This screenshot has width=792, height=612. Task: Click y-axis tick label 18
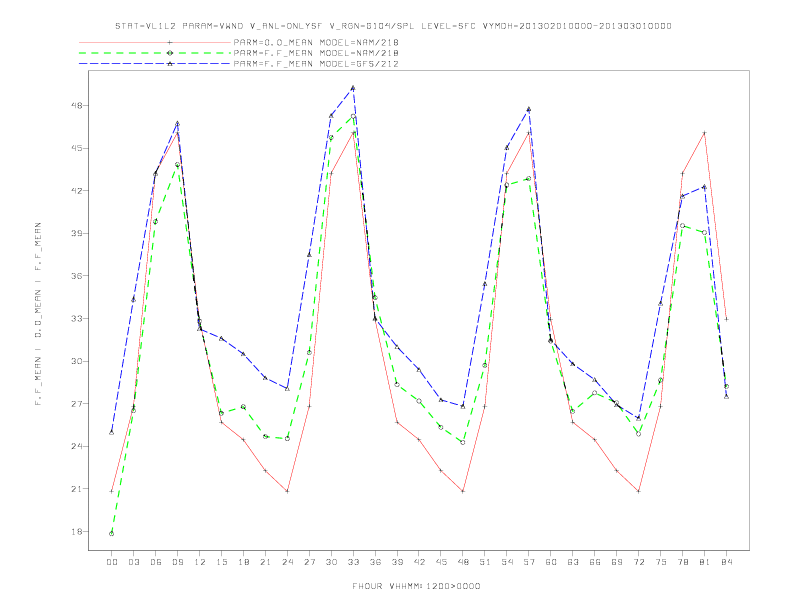(x=77, y=531)
